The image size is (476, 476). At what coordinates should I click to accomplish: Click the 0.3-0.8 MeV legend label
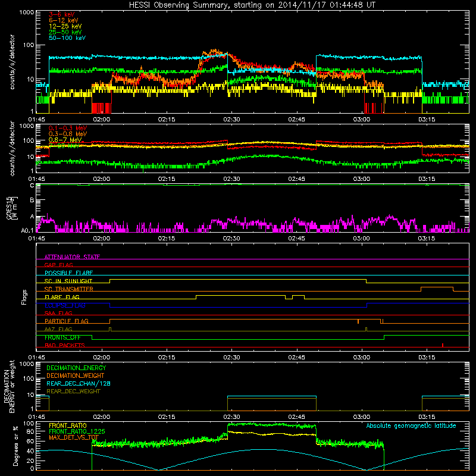pos(67,134)
